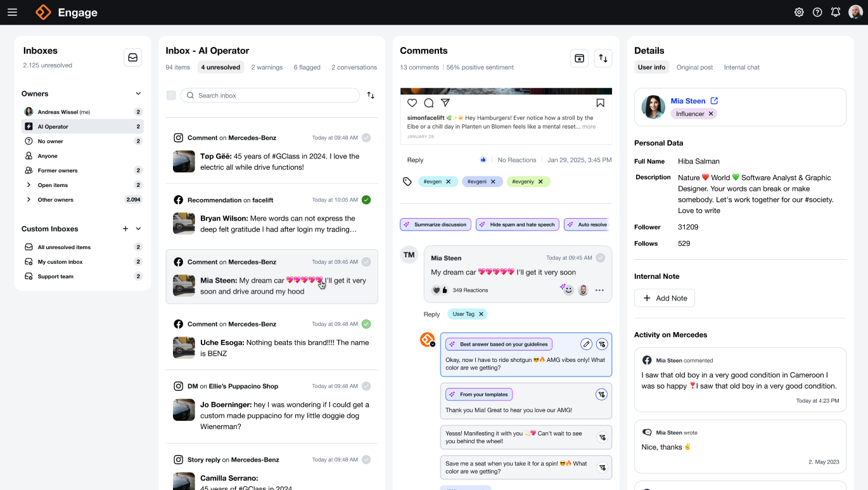868x490 pixels.
Task: Click the assignee avatar on Mia Steen's comment
Action: (x=584, y=290)
